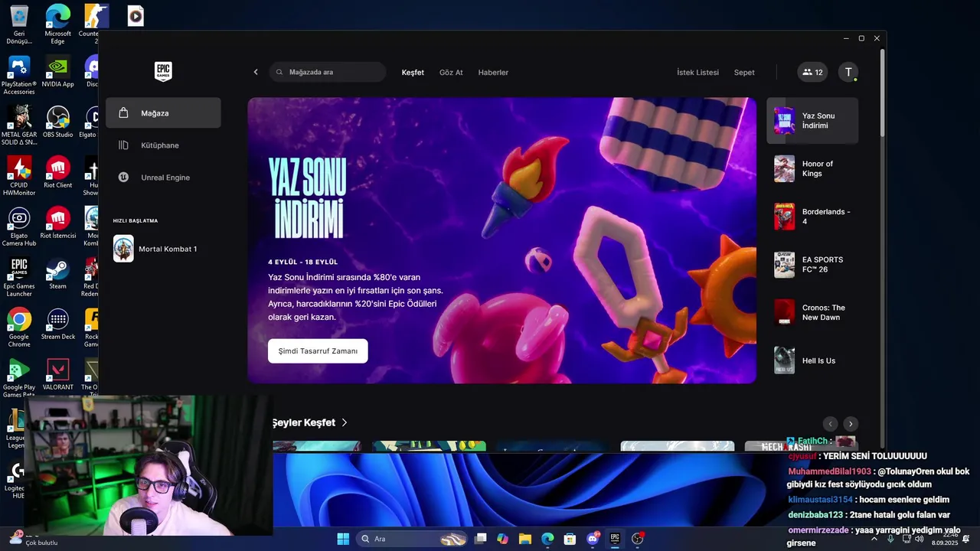Screen dimensions: 980x551
Task: Switch to the Keşfet tab
Action: (x=413, y=73)
